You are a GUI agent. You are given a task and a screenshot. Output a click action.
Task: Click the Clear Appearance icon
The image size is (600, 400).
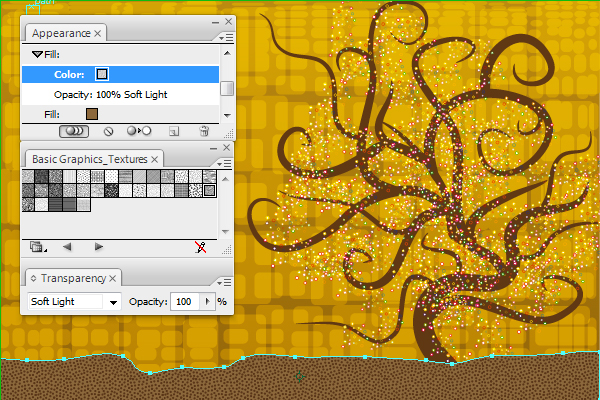109,132
